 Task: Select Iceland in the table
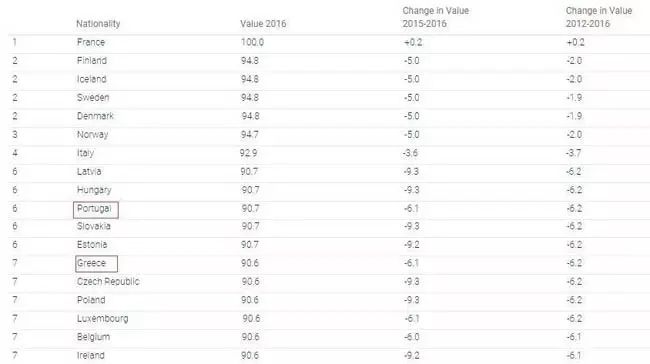pyautogui.click(x=92, y=79)
